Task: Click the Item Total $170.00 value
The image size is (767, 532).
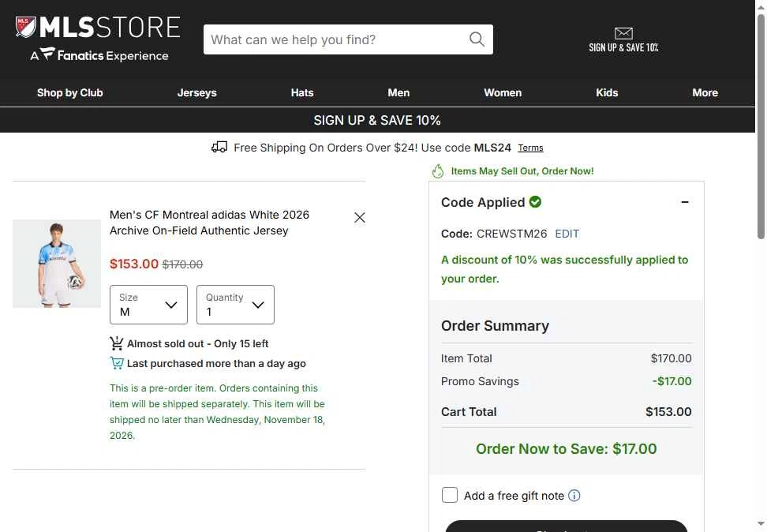Action: 671,358
